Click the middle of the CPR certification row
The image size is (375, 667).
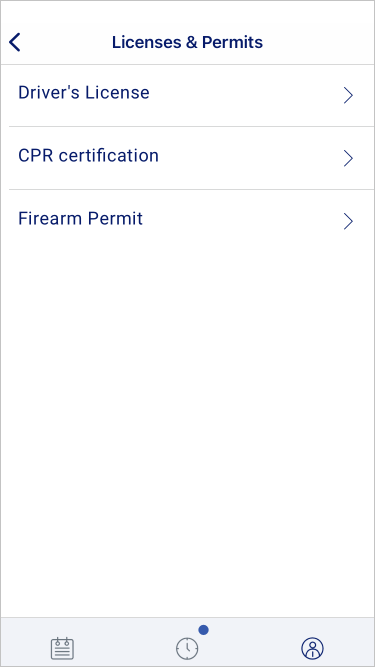pos(188,158)
